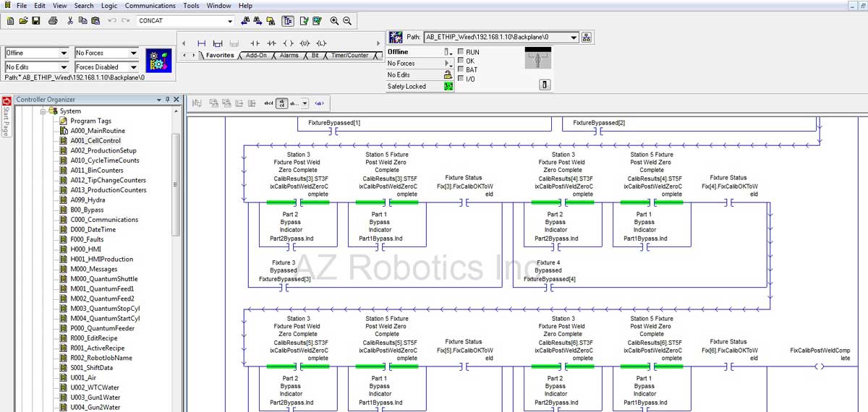Switch to the Alarms instruction tab
The image size is (868, 412).
point(289,56)
